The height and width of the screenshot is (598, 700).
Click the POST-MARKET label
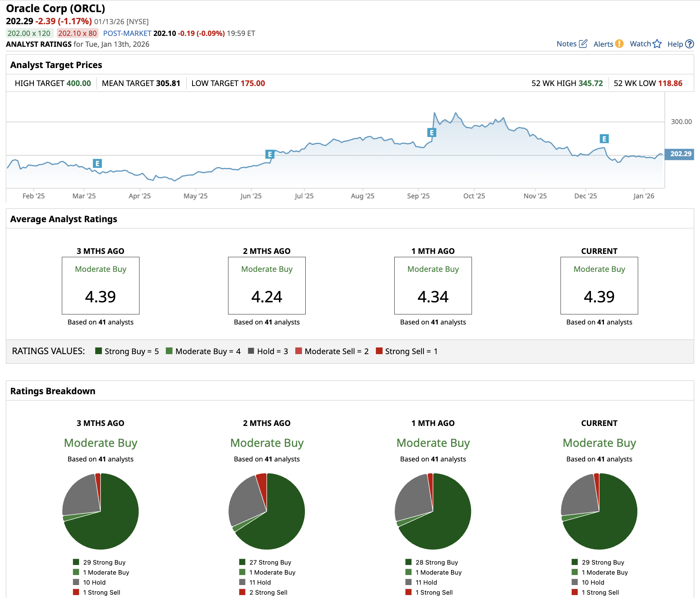pyautogui.click(x=127, y=33)
